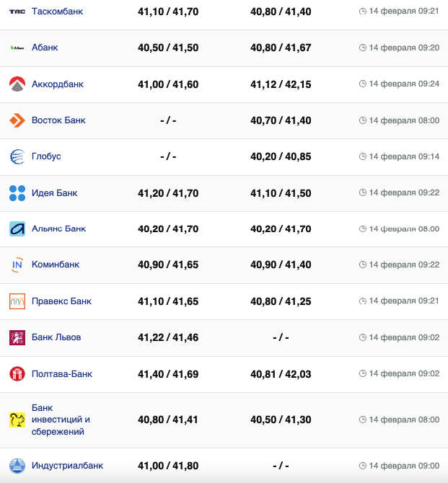Click the Правекс Банк logo icon
The height and width of the screenshot is (483, 448).
17,301
